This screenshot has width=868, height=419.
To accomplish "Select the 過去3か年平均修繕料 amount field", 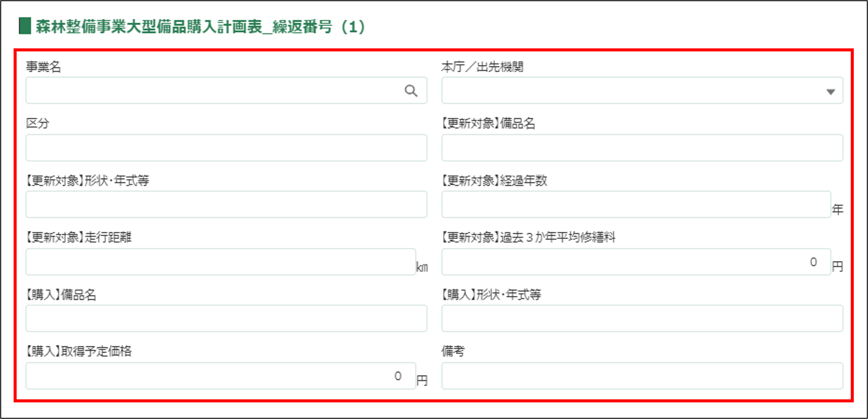I will (x=636, y=262).
